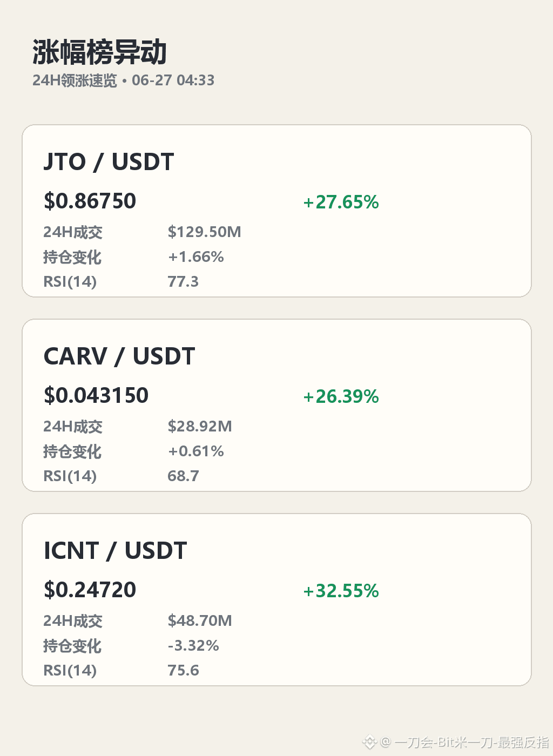
Task: Select the JTO price $0.86750
Action: click(x=90, y=201)
